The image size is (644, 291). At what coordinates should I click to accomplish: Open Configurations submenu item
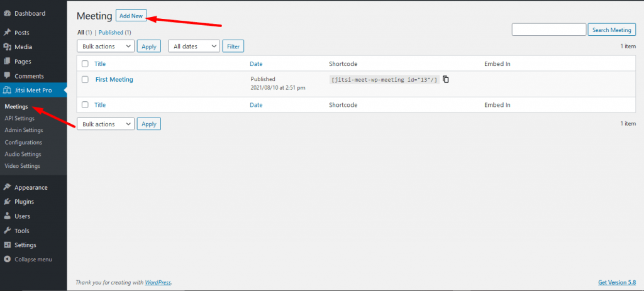(23, 143)
